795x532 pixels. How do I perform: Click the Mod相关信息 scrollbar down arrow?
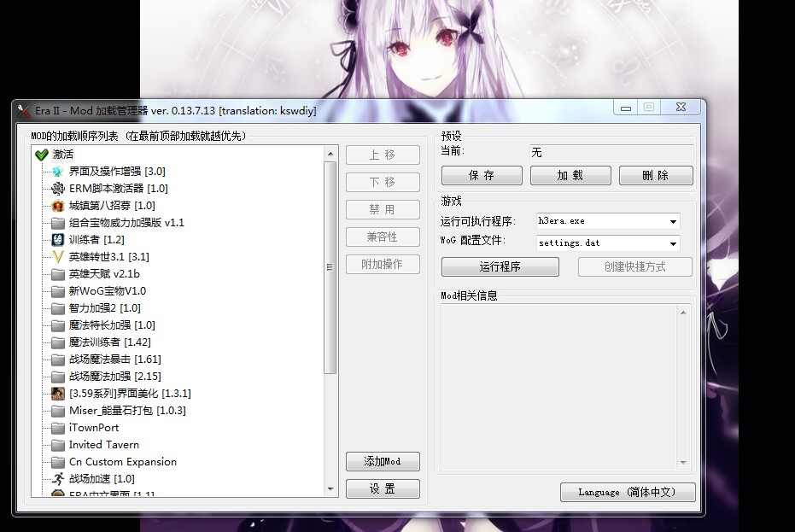point(683,463)
